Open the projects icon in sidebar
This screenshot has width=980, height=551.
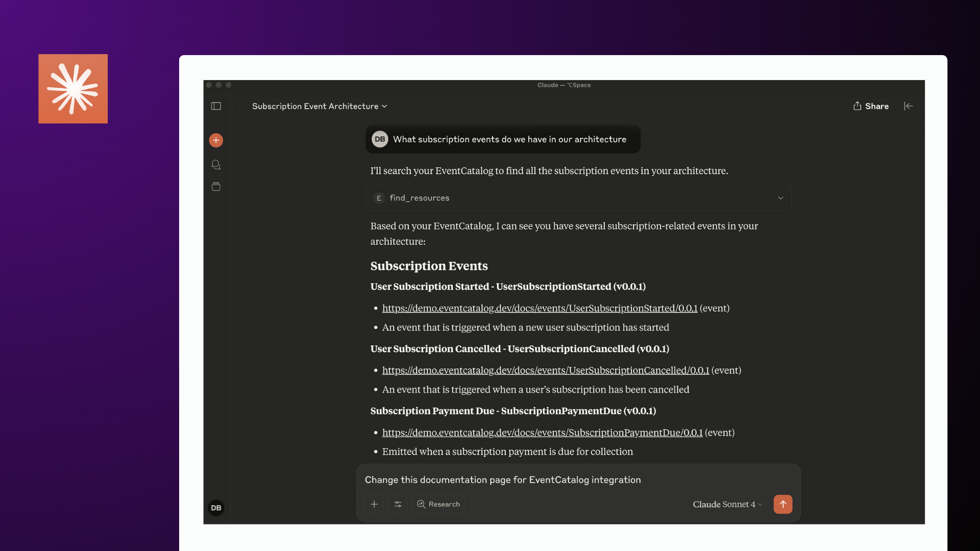tap(216, 187)
